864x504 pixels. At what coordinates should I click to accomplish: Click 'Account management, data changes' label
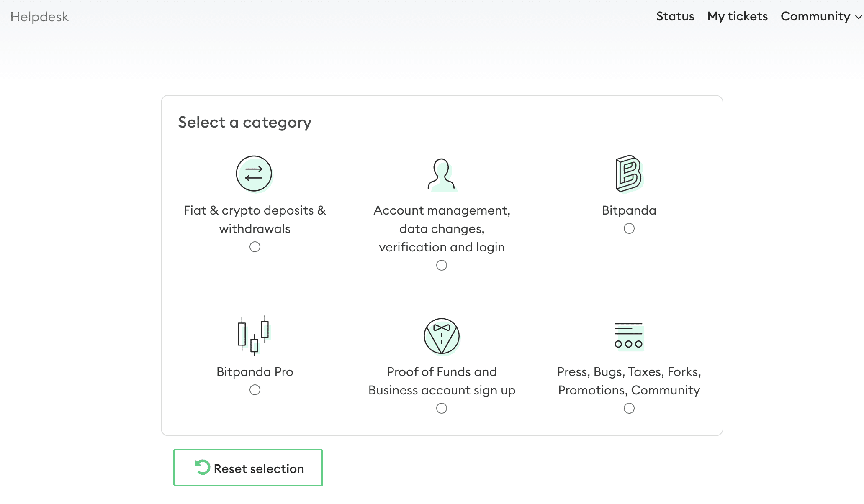pyautogui.click(x=442, y=228)
